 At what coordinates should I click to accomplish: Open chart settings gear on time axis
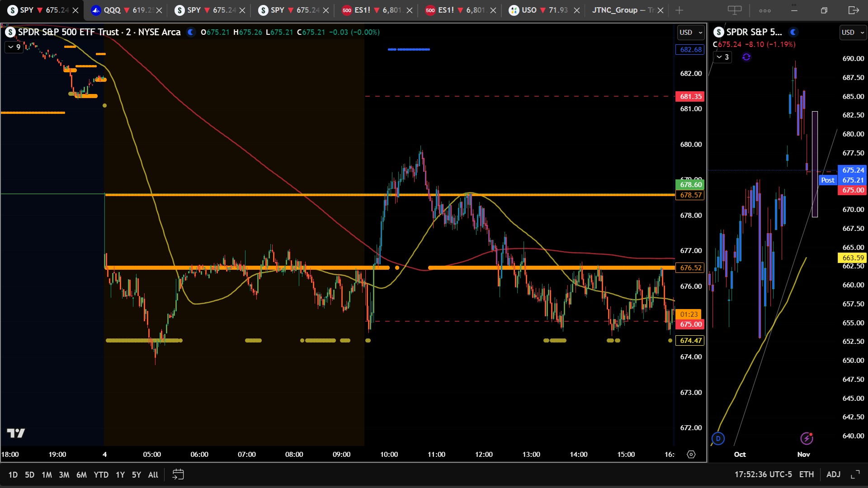point(691,454)
